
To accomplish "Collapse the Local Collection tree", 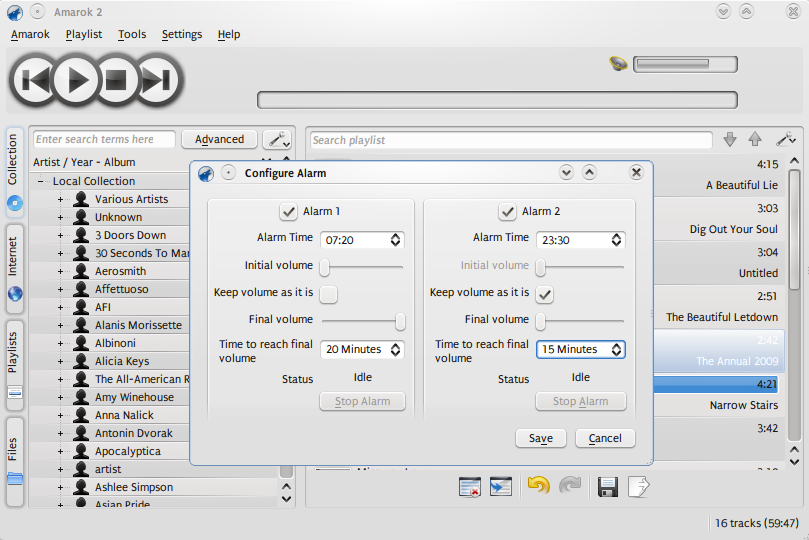I will click(x=40, y=181).
